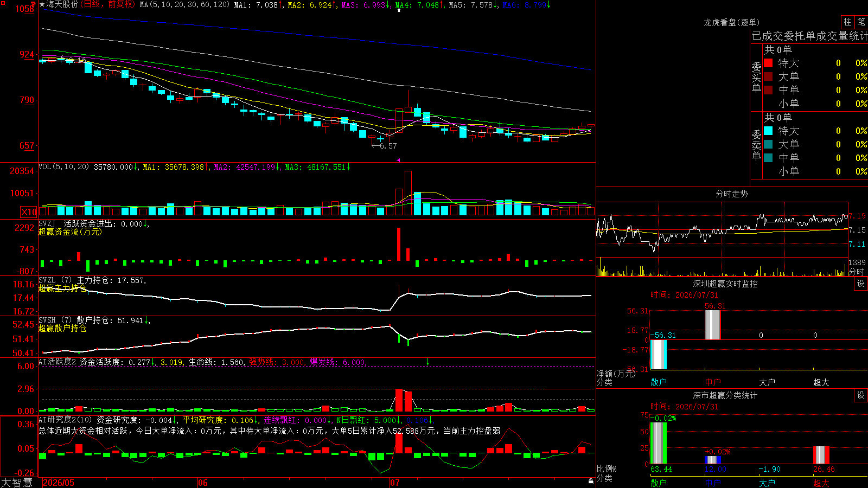Click the 6.57 low price annotation

pyautogui.click(x=385, y=146)
